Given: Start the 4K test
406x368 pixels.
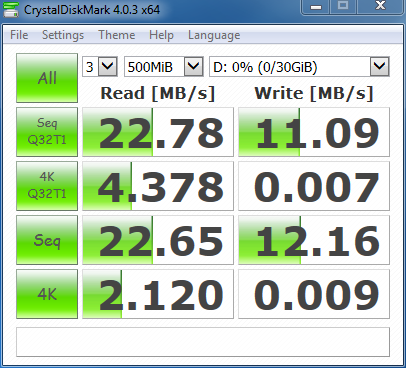Looking at the screenshot, I should pos(47,294).
